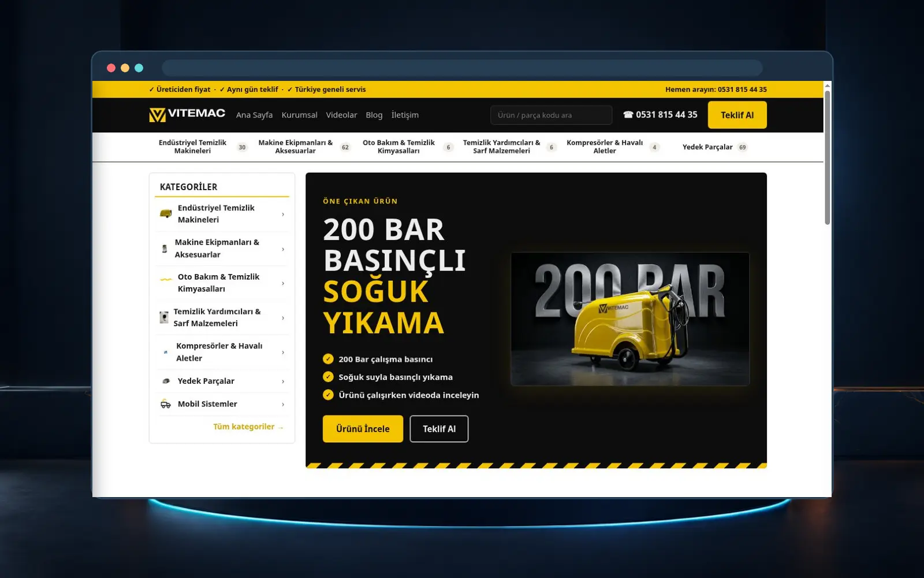
Task: Expand Kompresörler & Havalı Aletler sidebar chevron
Action: [283, 353]
